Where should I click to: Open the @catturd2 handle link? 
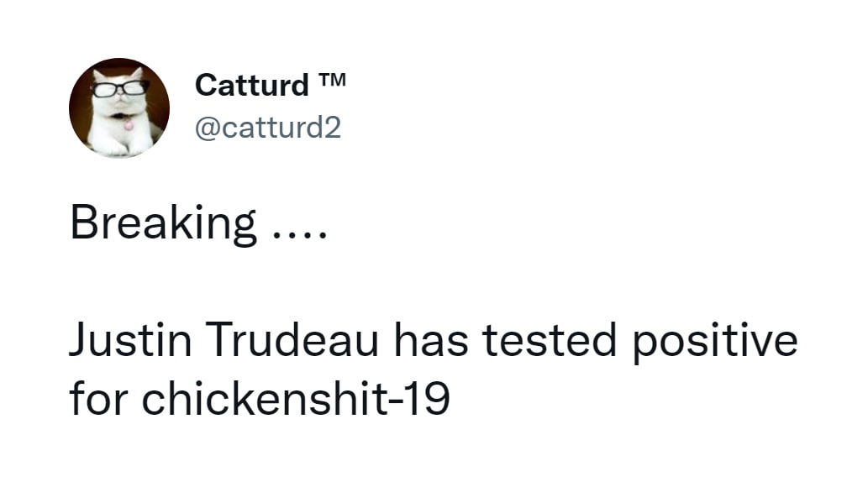tap(268, 128)
